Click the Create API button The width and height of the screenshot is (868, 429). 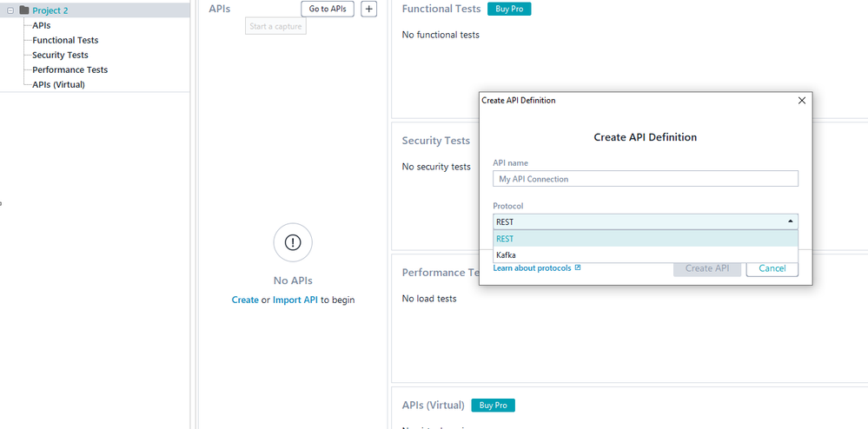point(706,268)
